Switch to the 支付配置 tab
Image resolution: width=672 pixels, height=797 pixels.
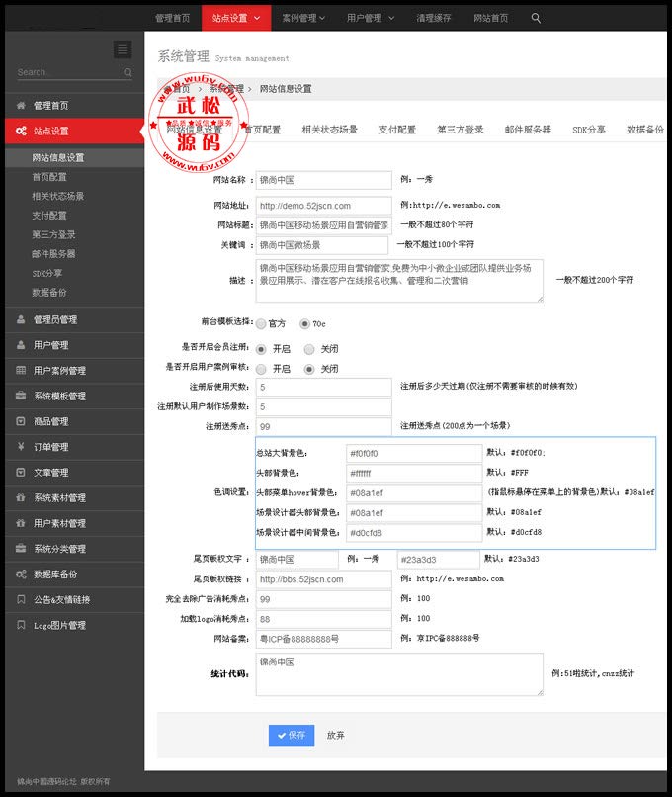click(397, 130)
